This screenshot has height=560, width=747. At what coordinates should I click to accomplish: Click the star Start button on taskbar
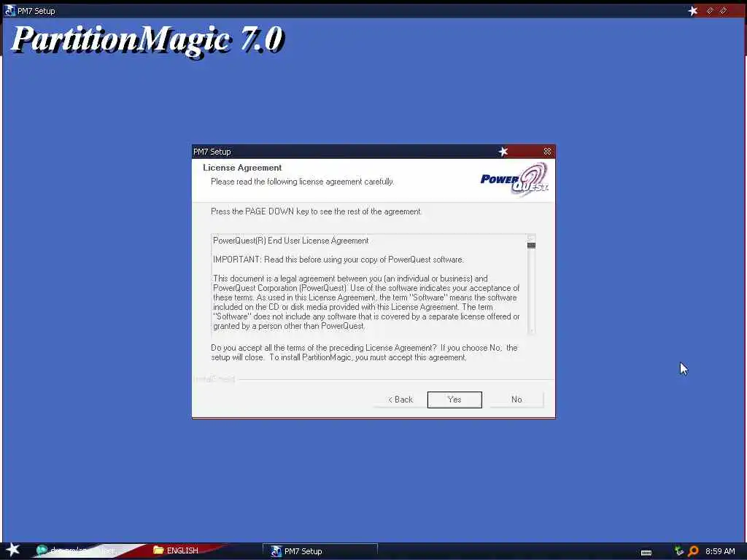pyautogui.click(x=13, y=550)
